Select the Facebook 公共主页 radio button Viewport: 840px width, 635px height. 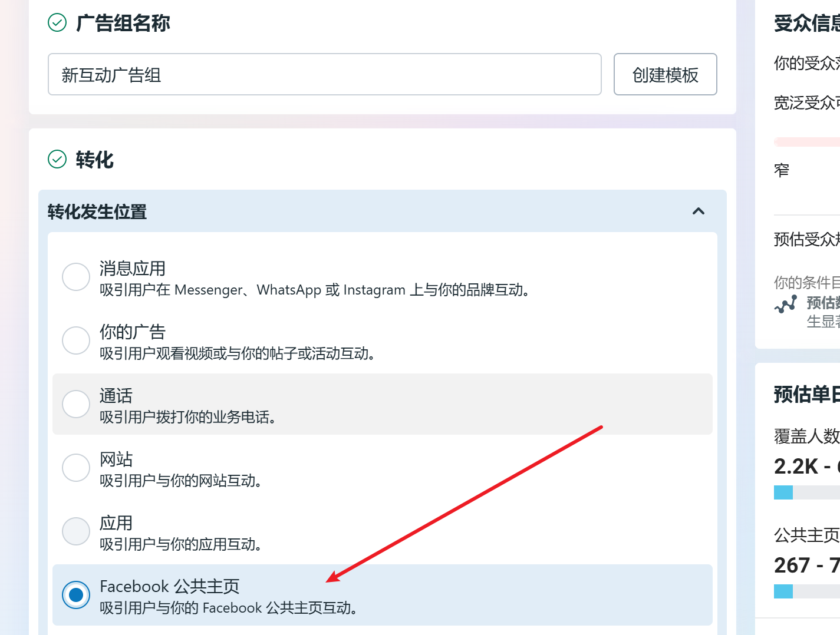(x=76, y=595)
